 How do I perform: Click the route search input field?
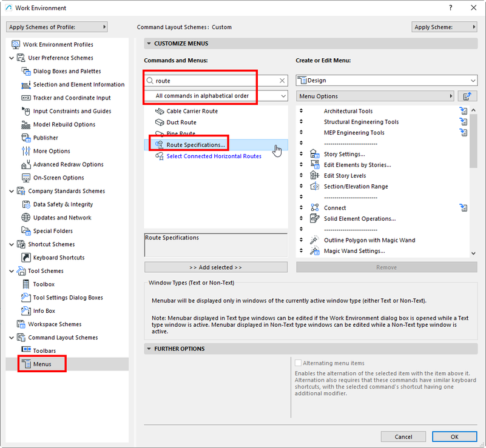pos(216,81)
